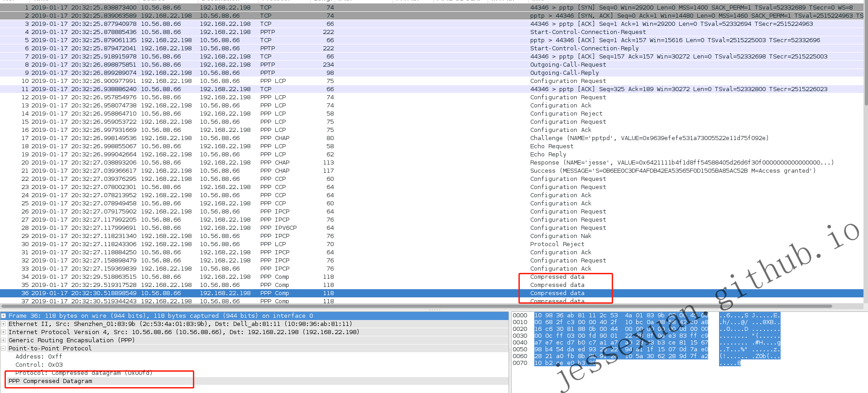Use the packet list horizontal scrollbar
The image size is (868, 393).
coord(417,306)
